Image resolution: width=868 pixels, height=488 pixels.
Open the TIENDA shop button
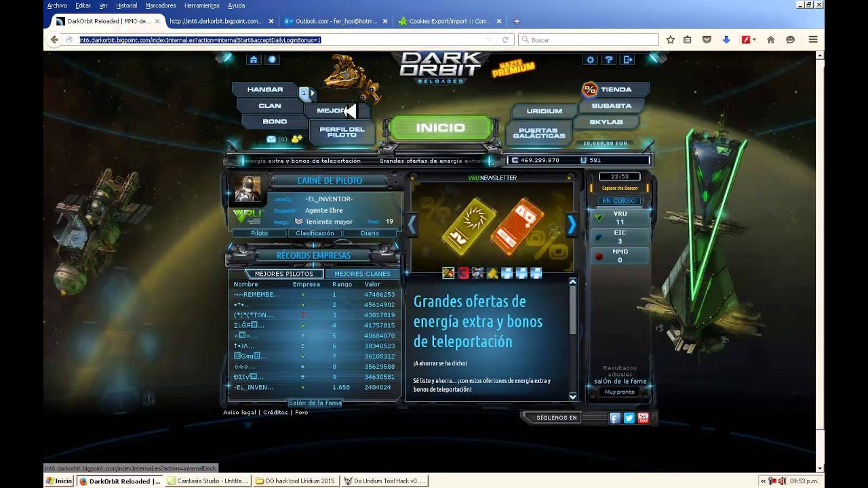coord(616,89)
